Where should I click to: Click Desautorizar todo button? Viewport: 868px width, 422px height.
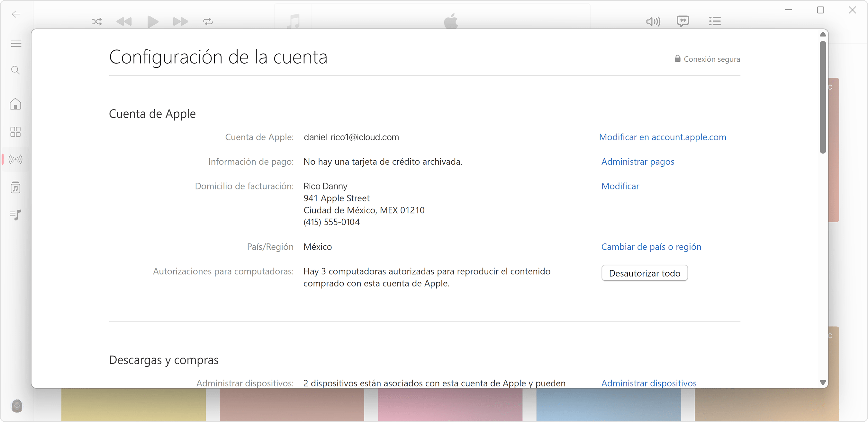[644, 273]
